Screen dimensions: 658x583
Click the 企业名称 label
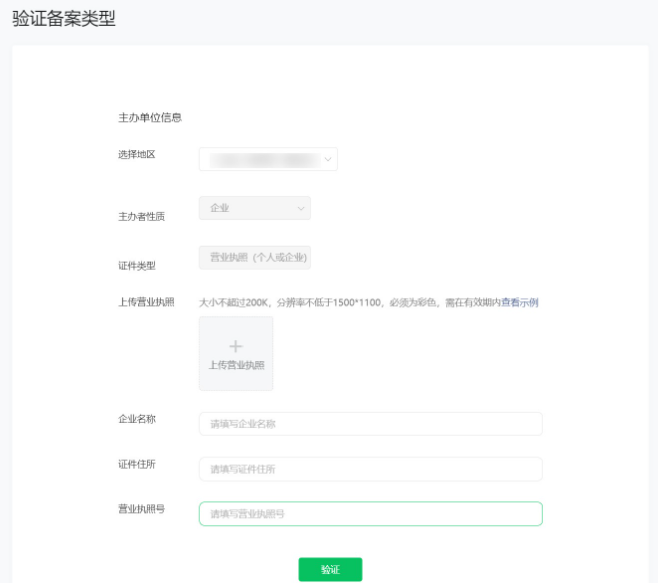click(137, 419)
